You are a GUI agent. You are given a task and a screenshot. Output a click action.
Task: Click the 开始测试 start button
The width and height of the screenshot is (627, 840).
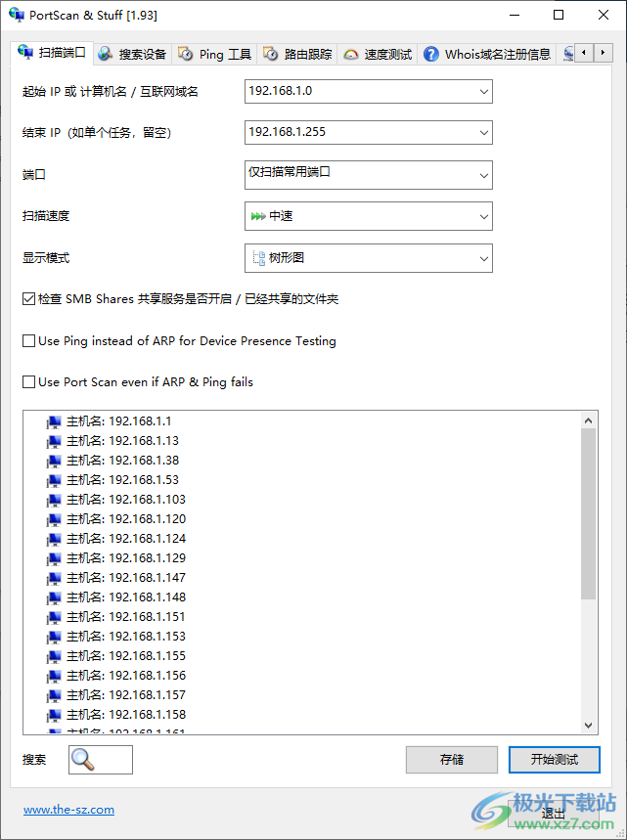pos(554,760)
